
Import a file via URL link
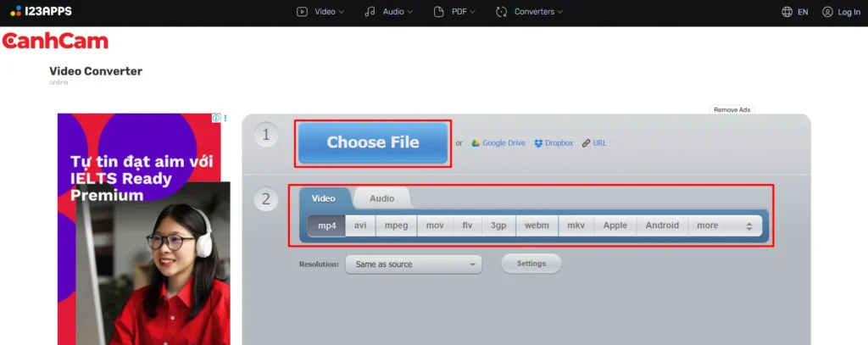pos(599,143)
